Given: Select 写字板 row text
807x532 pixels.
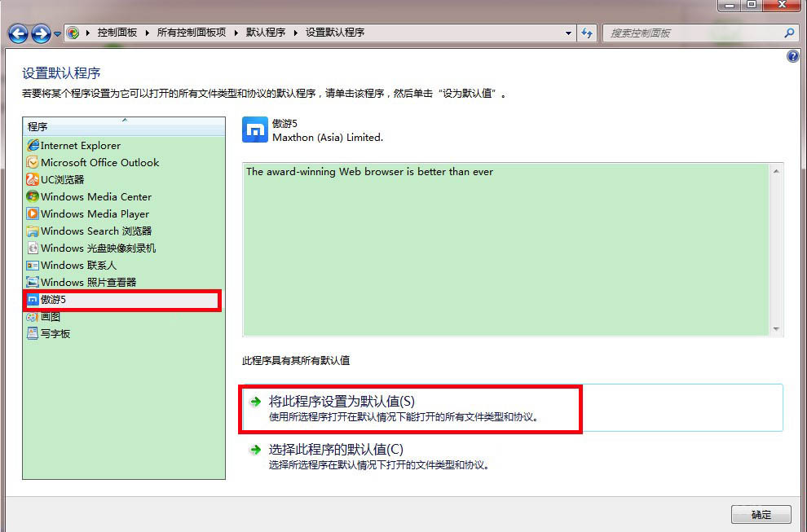Looking at the screenshot, I should (55, 333).
